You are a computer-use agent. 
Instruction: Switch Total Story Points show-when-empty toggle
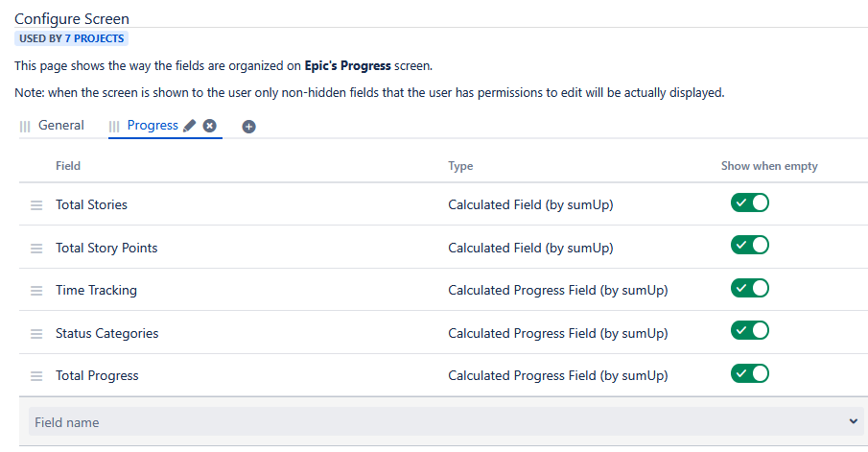[749, 245]
